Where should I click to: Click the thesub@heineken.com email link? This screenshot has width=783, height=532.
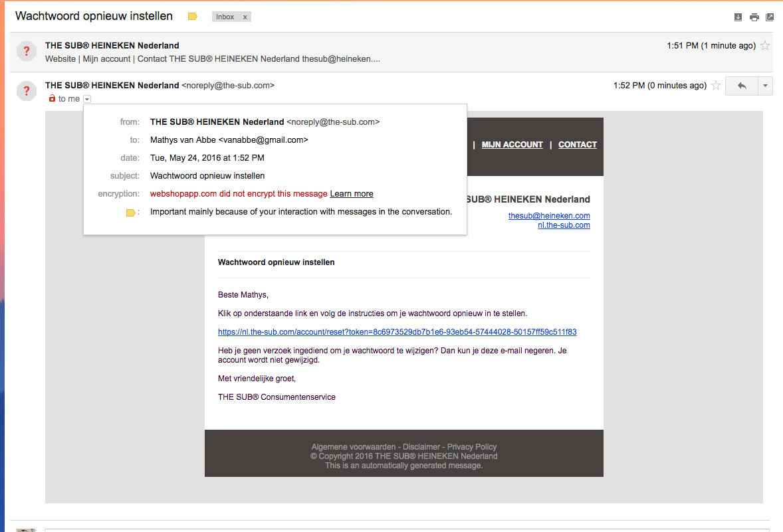tap(549, 216)
